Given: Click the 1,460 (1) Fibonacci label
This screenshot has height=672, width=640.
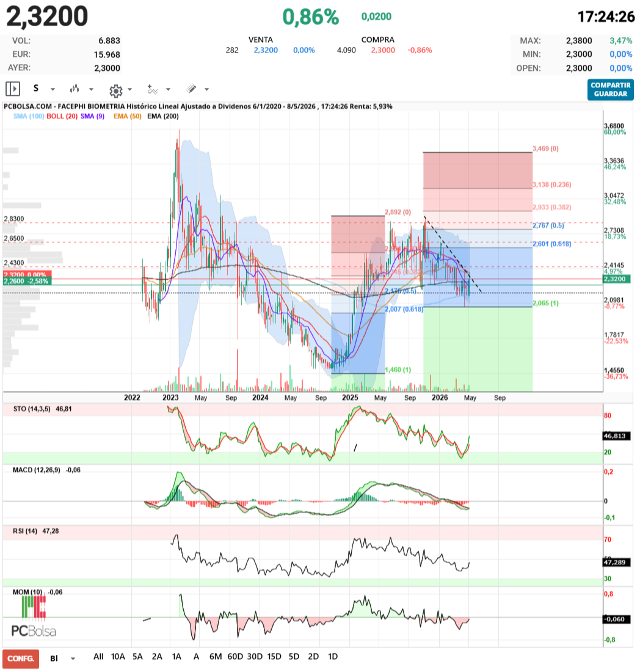Looking at the screenshot, I should coord(398,370).
